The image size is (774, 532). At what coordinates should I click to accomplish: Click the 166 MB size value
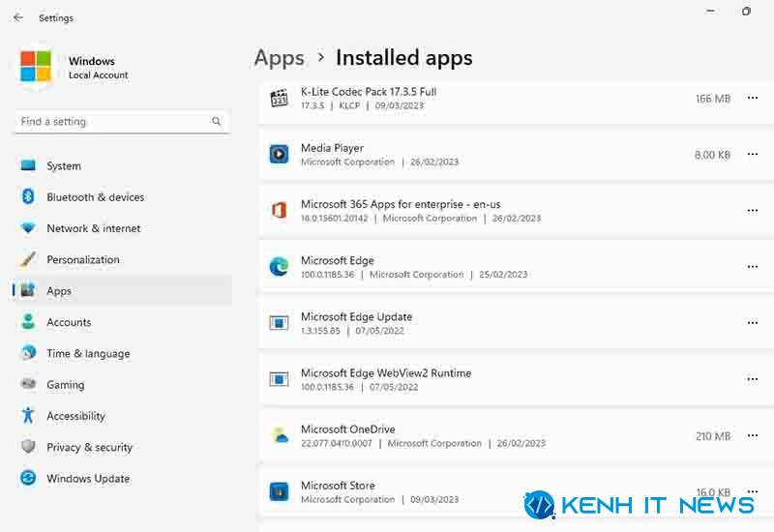tap(713, 99)
